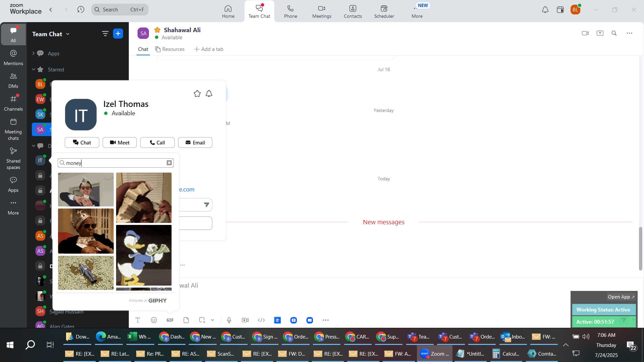
Task: Open Windows Start menu
Action: click(10, 345)
